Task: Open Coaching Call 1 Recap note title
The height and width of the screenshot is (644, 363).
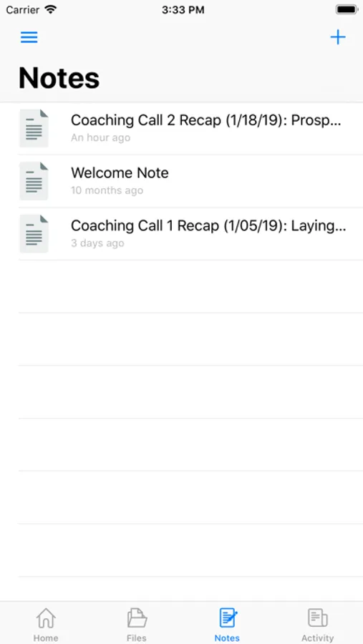Action: point(208,225)
